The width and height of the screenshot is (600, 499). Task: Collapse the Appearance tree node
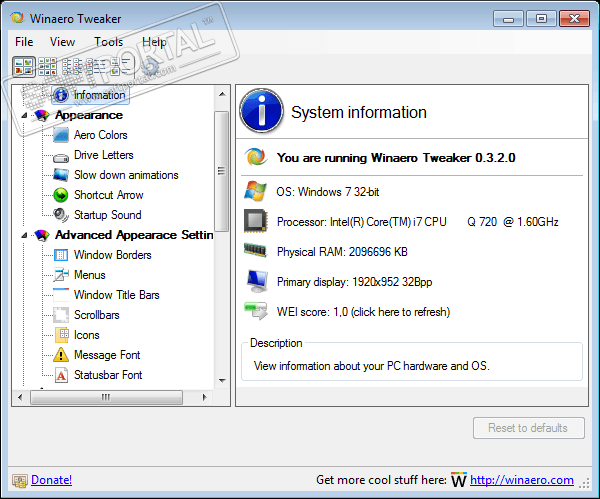point(24,116)
